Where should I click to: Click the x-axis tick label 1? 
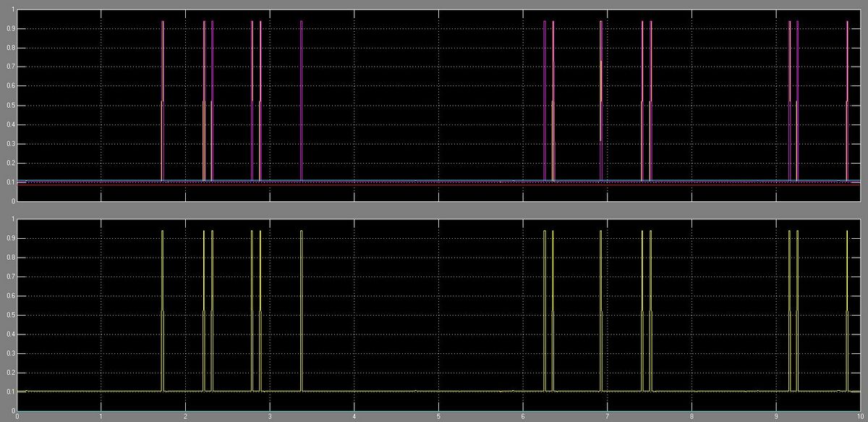pyautogui.click(x=101, y=417)
